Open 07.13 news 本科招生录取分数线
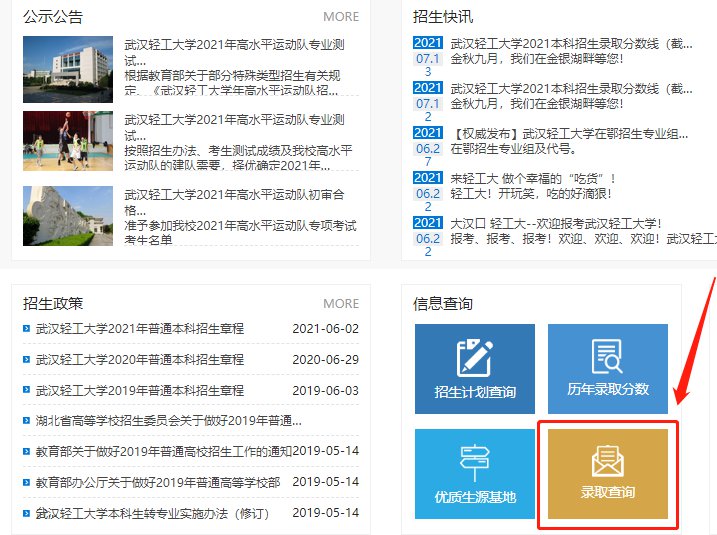The width and height of the screenshot is (717, 535). [x=572, y=44]
